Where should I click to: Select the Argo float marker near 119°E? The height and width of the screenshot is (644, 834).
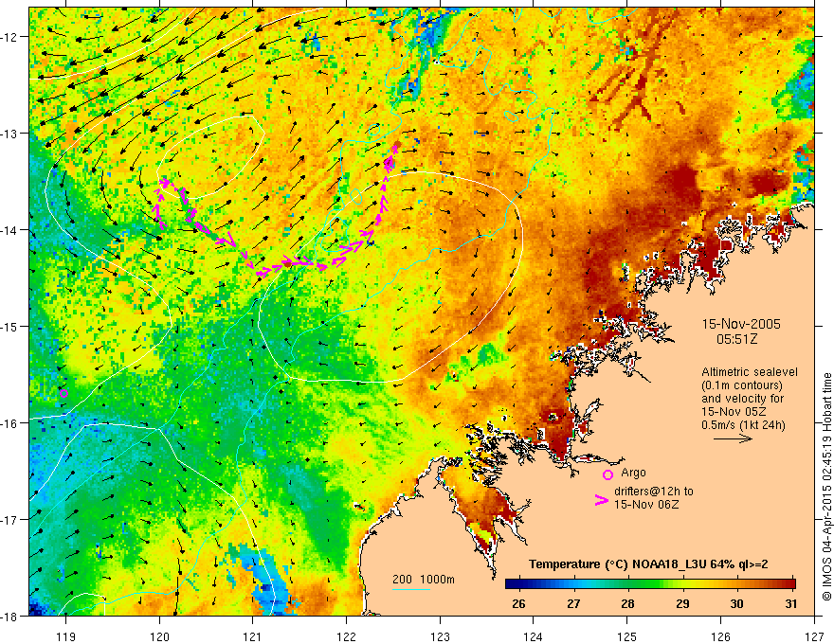63,393
